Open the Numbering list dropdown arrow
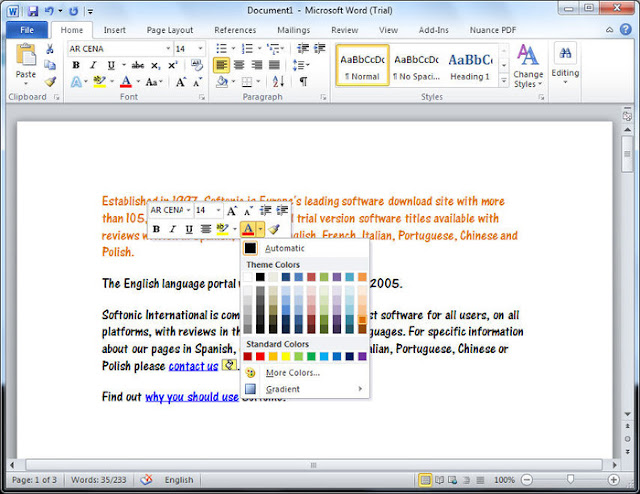Image resolution: width=640 pixels, height=494 pixels. (x=260, y=49)
